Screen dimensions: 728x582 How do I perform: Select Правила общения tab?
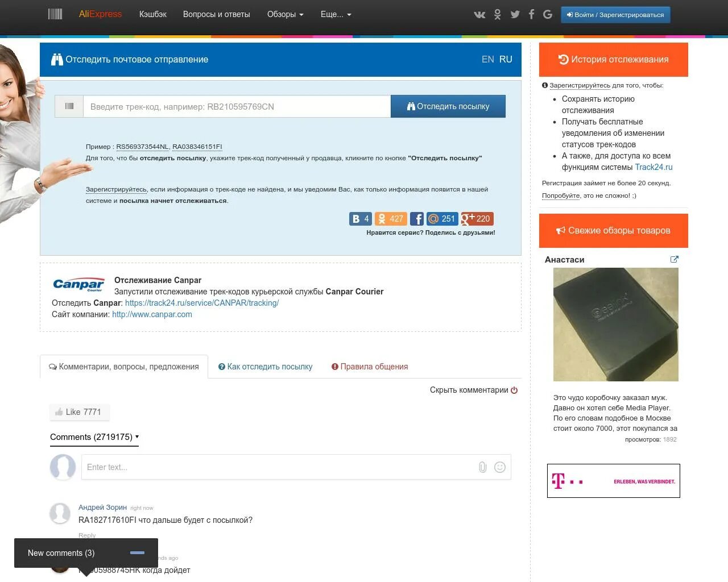click(x=370, y=367)
